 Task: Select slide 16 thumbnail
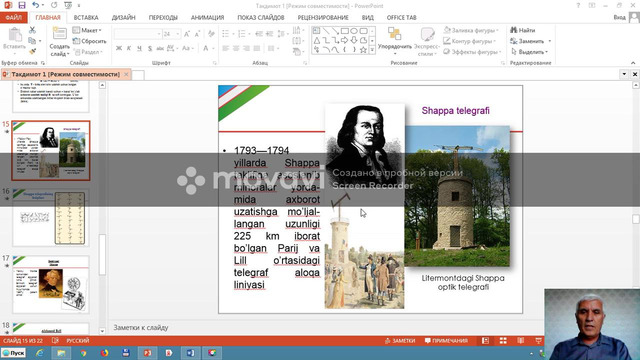[51, 217]
